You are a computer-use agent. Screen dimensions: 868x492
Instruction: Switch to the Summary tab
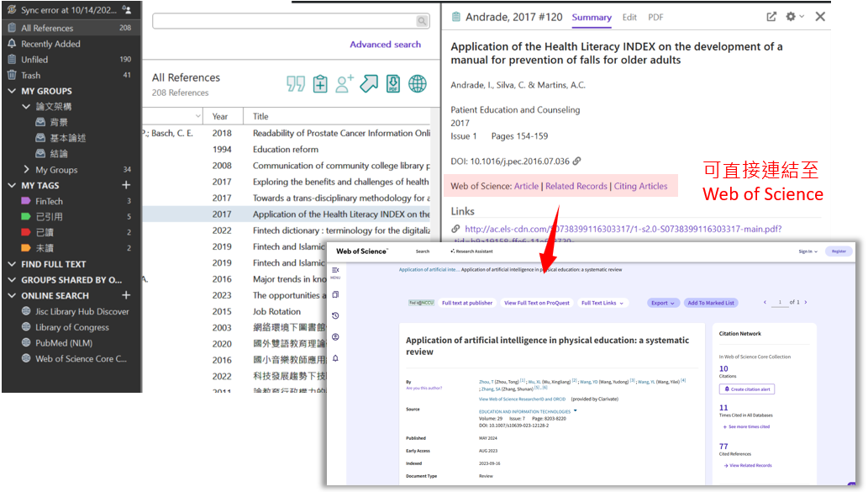592,17
